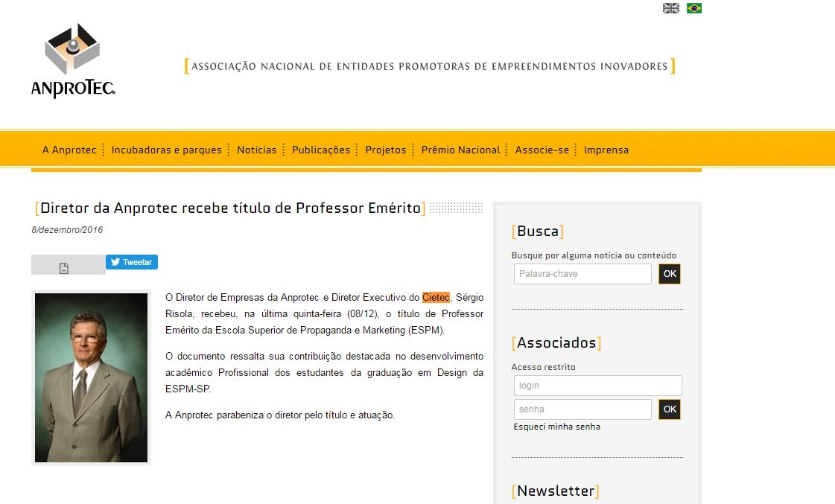The height and width of the screenshot is (504, 835).
Task: Select the Brazilian Portuguese flag icon
Action: pyautogui.click(x=694, y=8)
